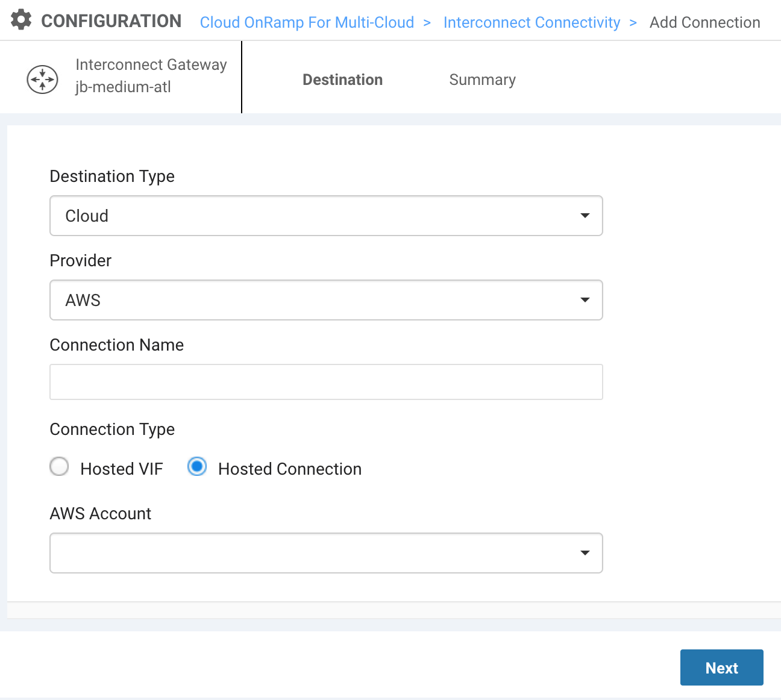Image resolution: width=781 pixels, height=700 pixels.
Task: Click the Add Connection breadcrumb entry
Action: click(x=704, y=22)
